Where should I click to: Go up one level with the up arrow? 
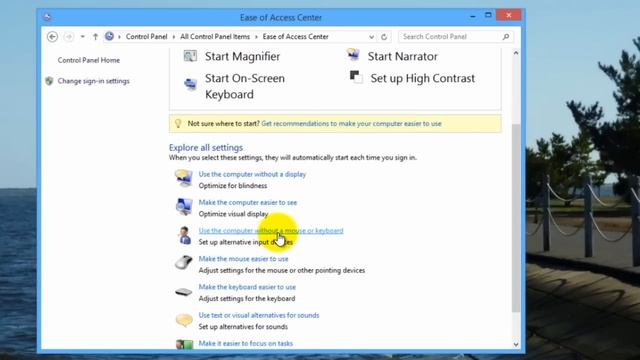95,37
